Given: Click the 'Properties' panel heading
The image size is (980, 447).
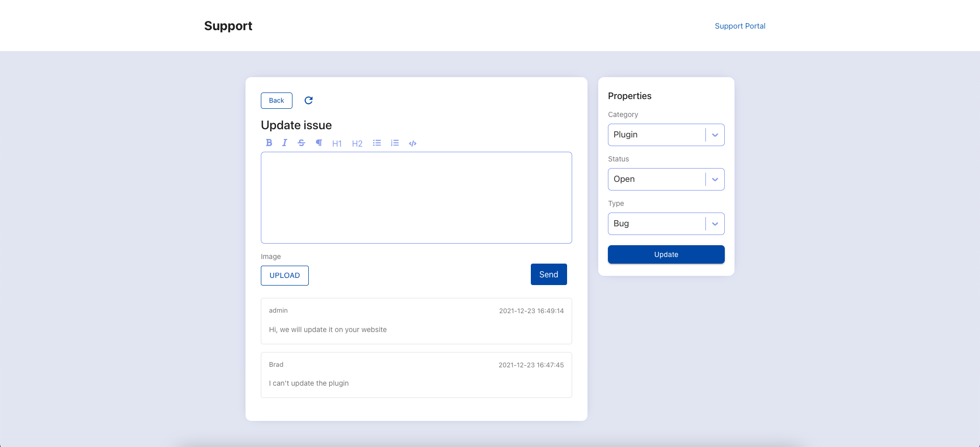Looking at the screenshot, I should tap(630, 96).
